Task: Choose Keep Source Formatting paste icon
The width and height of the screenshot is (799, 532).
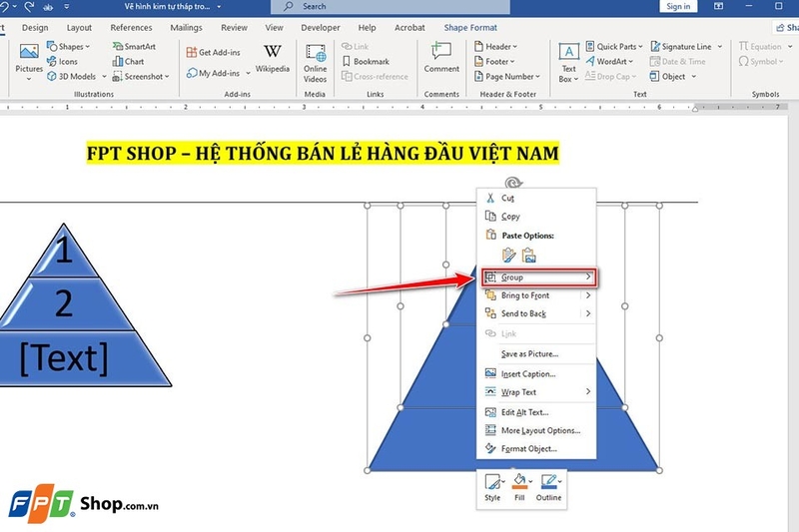Action: click(508, 256)
